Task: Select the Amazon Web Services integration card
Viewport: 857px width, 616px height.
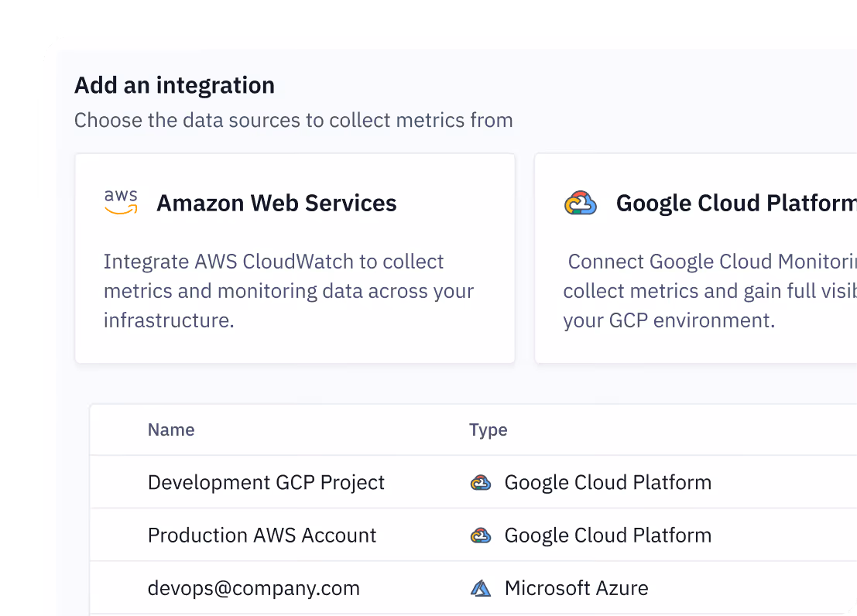Action: tap(295, 258)
